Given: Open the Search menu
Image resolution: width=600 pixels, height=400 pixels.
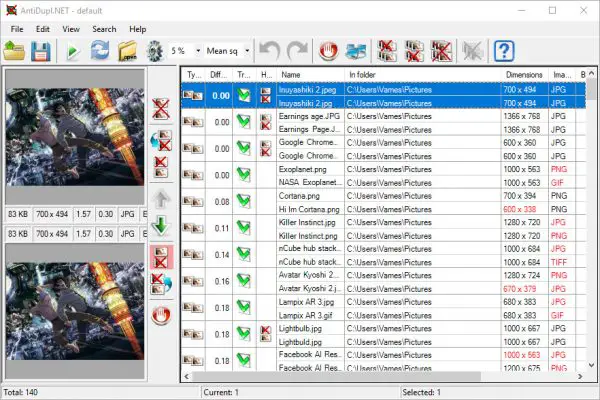Looking at the screenshot, I should coord(104,29).
